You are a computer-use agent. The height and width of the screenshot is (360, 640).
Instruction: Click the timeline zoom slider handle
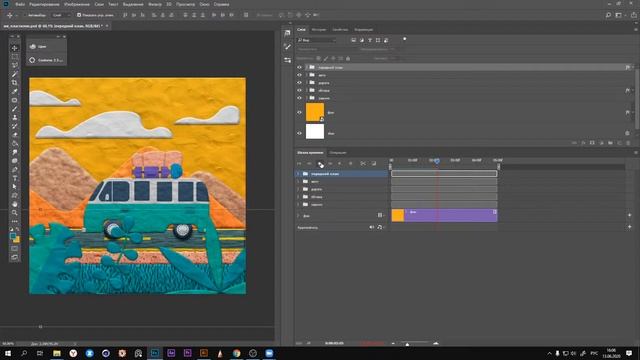(407, 344)
